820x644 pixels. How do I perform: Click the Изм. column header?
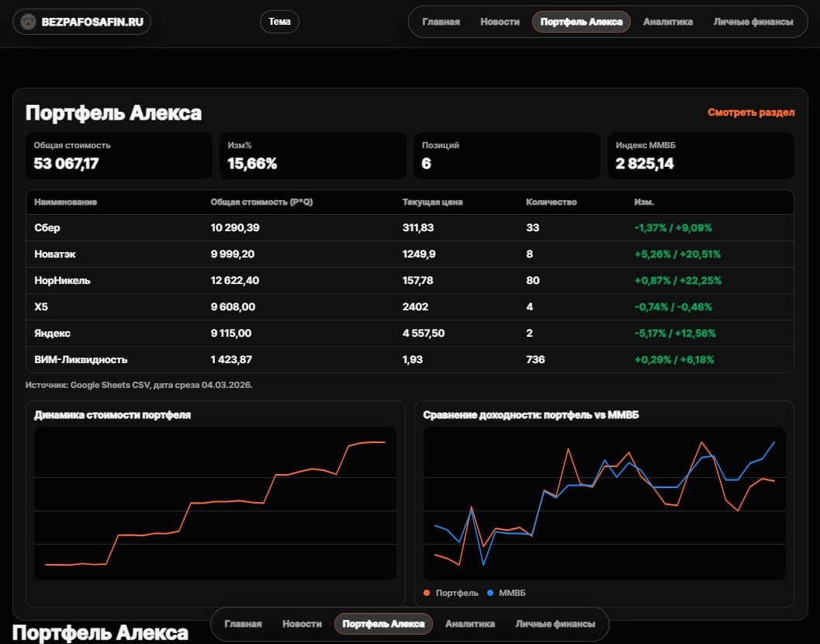point(644,202)
